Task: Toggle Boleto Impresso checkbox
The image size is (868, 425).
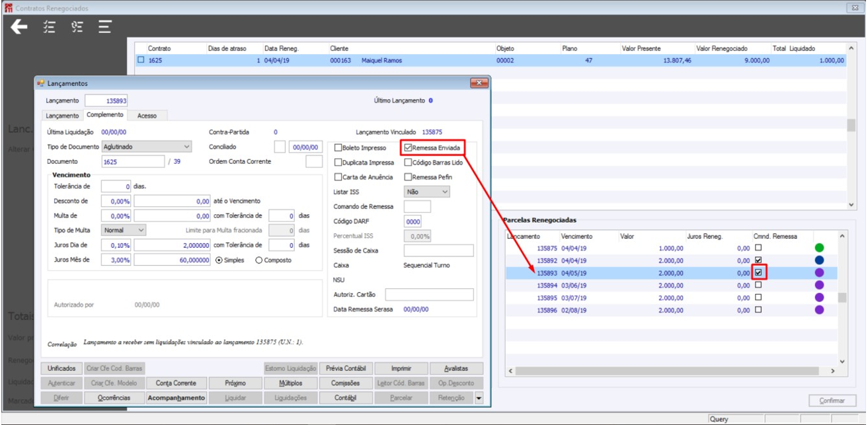Action: coord(338,147)
